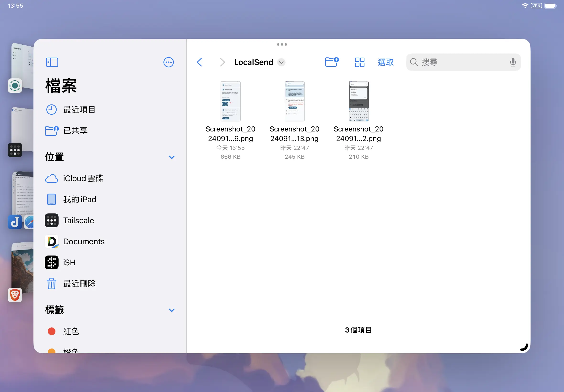Create a new folder with the folder-plus icon
This screenshot has height=392, width=564.
[331, 62]
